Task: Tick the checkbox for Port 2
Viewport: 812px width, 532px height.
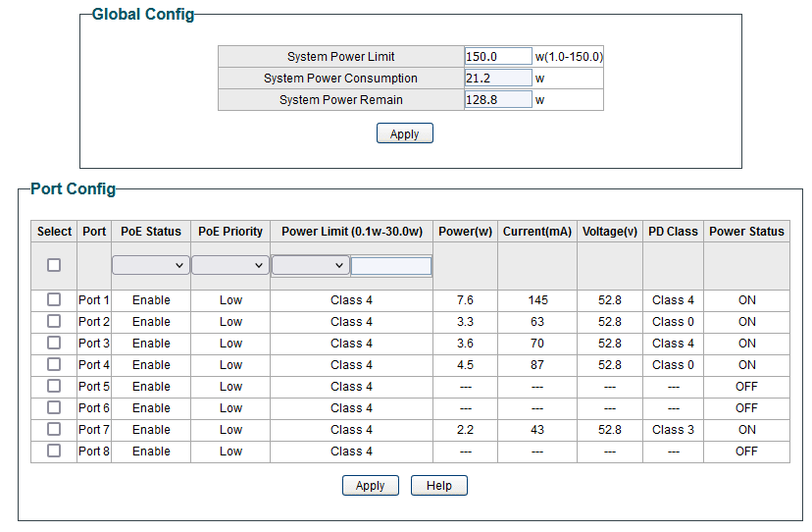Action: [x=54, y=321]
